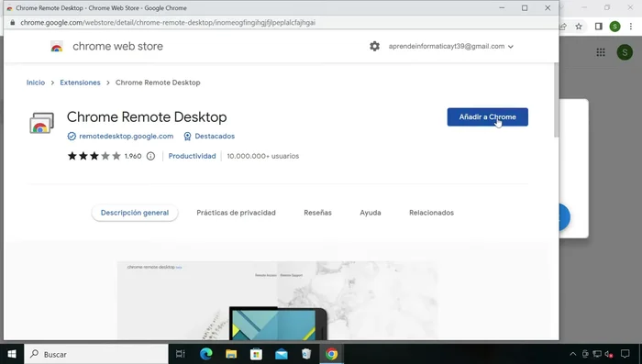Click the Chrome Remote Desktop page title heading

[x=147, y=117]
